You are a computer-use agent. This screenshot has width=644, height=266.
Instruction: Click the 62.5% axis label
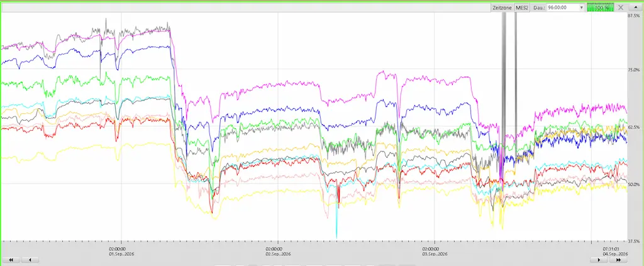[x=634, y=127]
